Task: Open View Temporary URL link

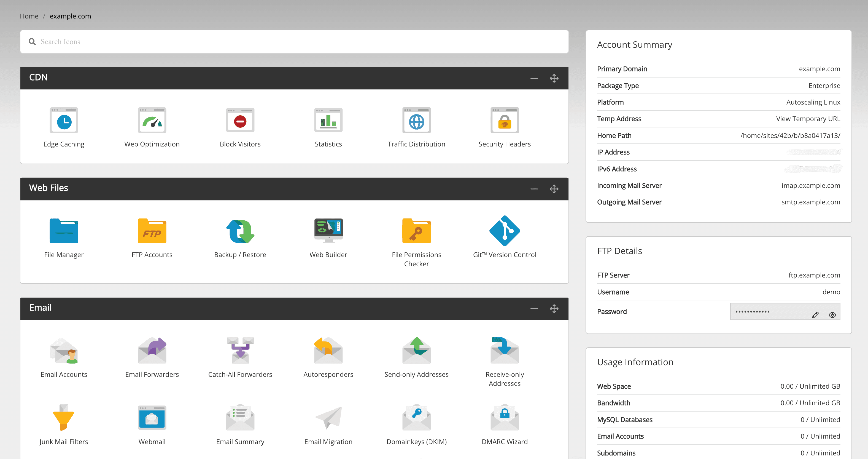Action: [808, 119]
